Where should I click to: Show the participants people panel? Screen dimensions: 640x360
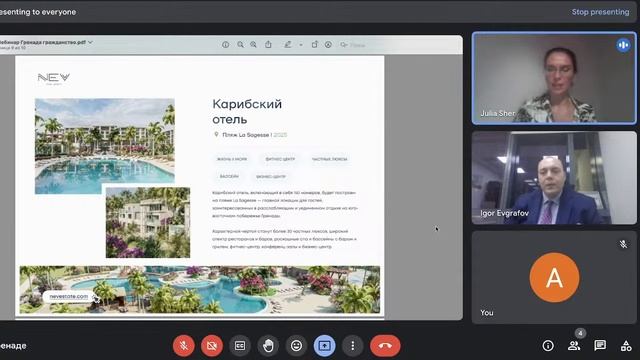click(574, 346)
